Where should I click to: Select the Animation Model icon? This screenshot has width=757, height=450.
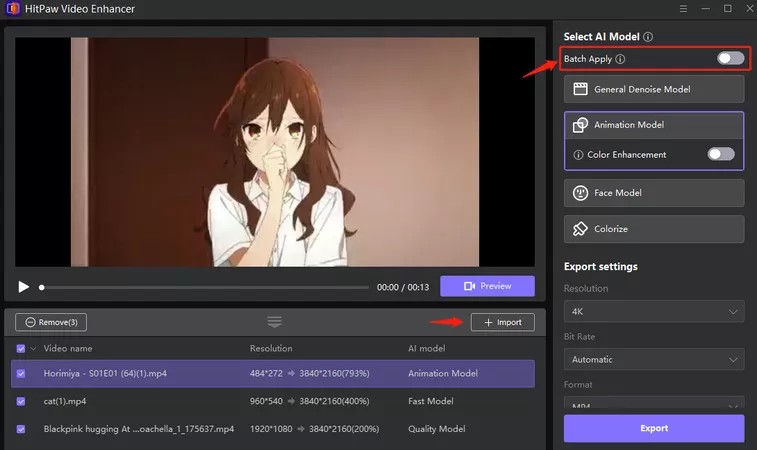coord(580,125)
